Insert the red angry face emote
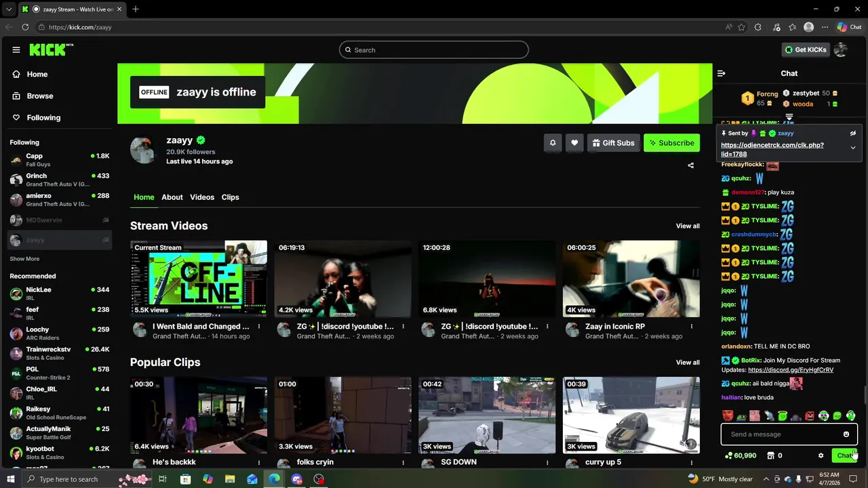868x488 pixels. (x=809, y=416)
